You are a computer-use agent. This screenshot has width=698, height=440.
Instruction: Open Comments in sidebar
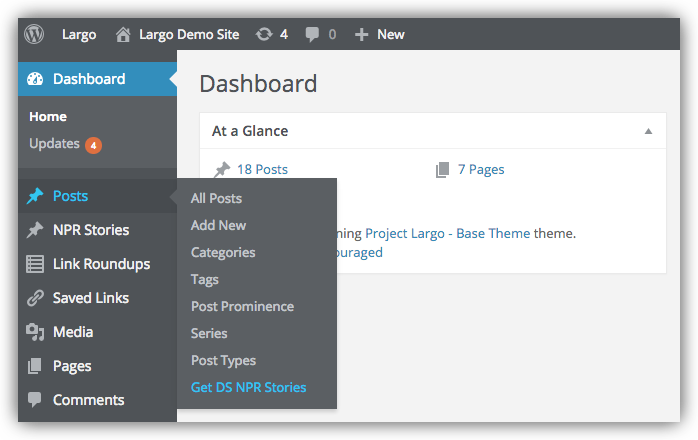[89, 400]
